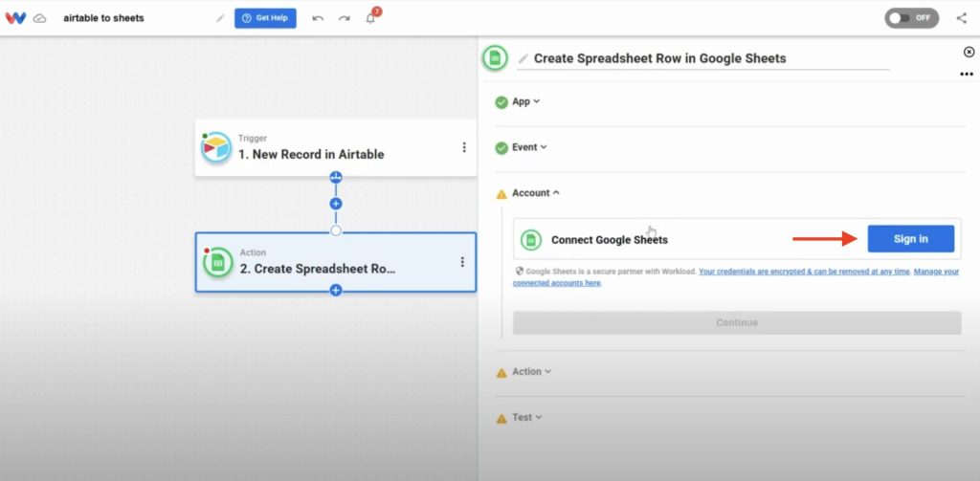The image size is (980, 481).
Task: Click the cloud save status icon
Action: click(40, 18)
